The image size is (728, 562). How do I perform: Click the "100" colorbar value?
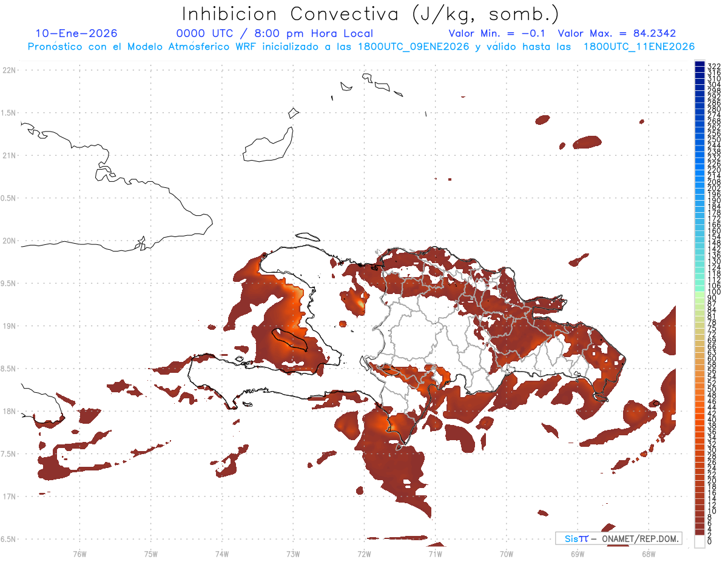714,292
